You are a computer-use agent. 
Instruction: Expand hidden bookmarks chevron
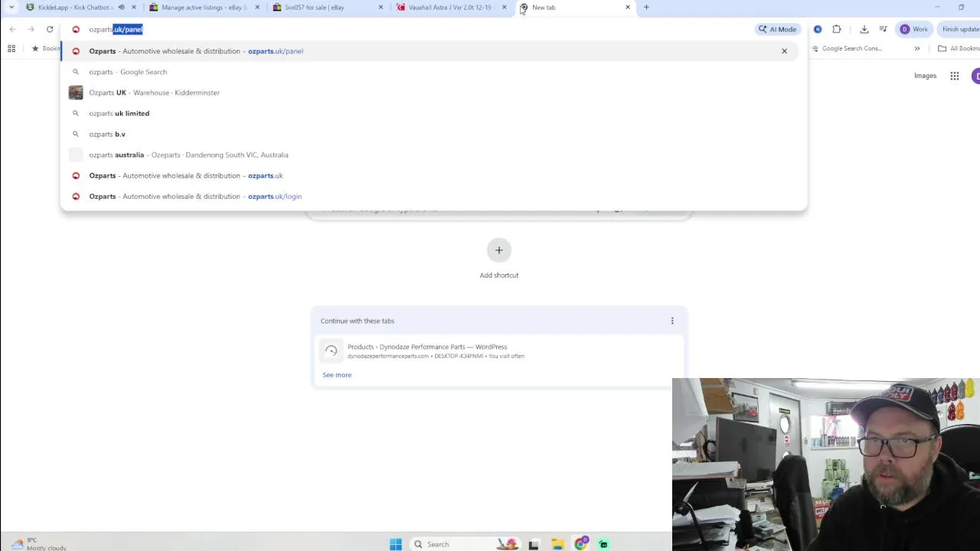(916, 48)
